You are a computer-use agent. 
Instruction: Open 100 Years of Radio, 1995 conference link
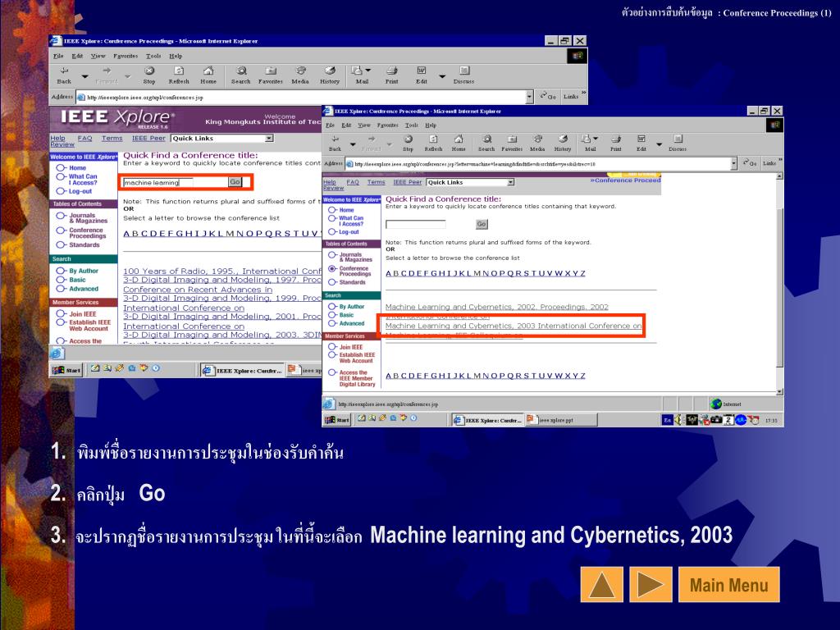(x=221, y=271)
